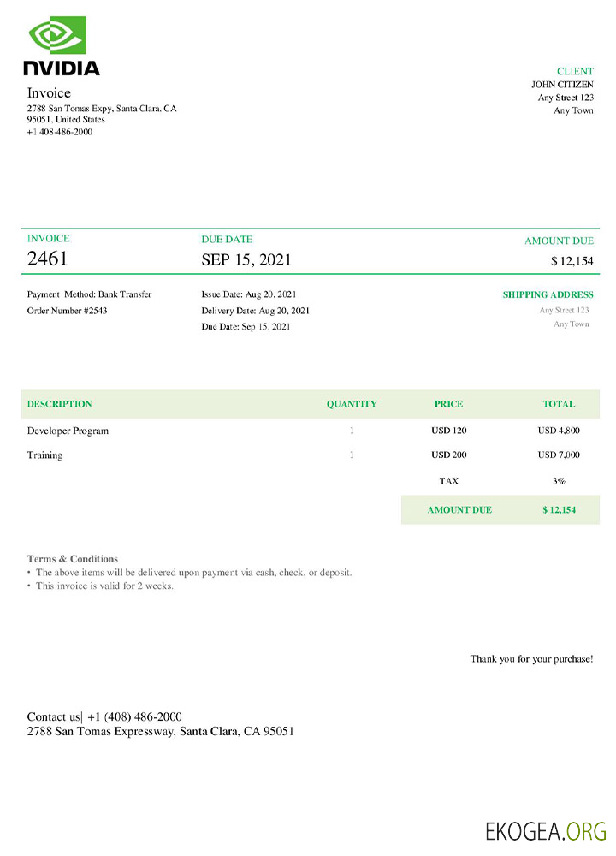The height and width of the screenshot is (856, 616).
Task: Click the CLIENT heading
Action: 574,72
